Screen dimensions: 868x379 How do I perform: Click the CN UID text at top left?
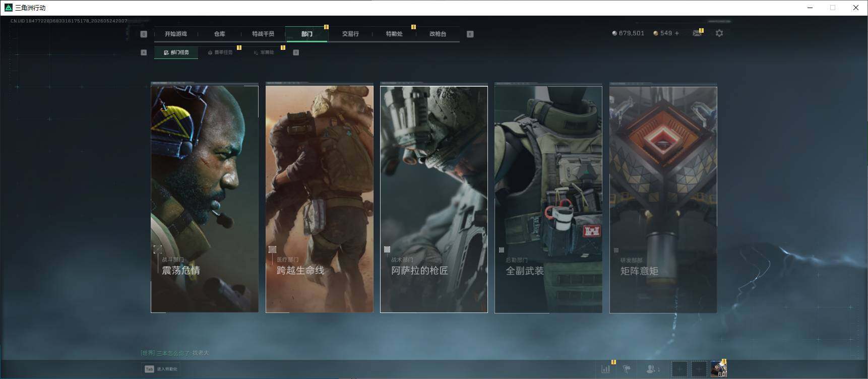coord(69,21)
